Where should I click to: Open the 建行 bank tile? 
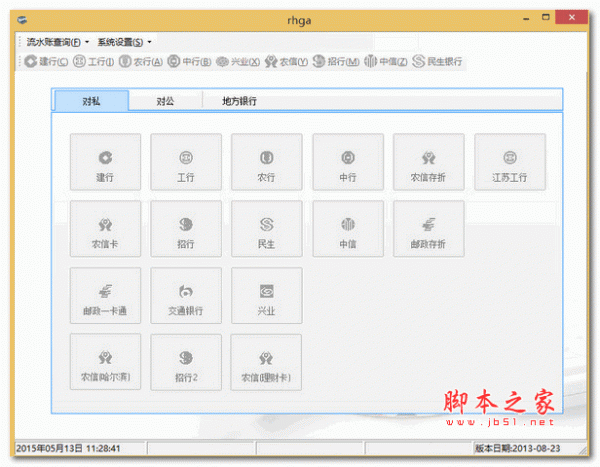pyautogui.click(x=105, y=162)
